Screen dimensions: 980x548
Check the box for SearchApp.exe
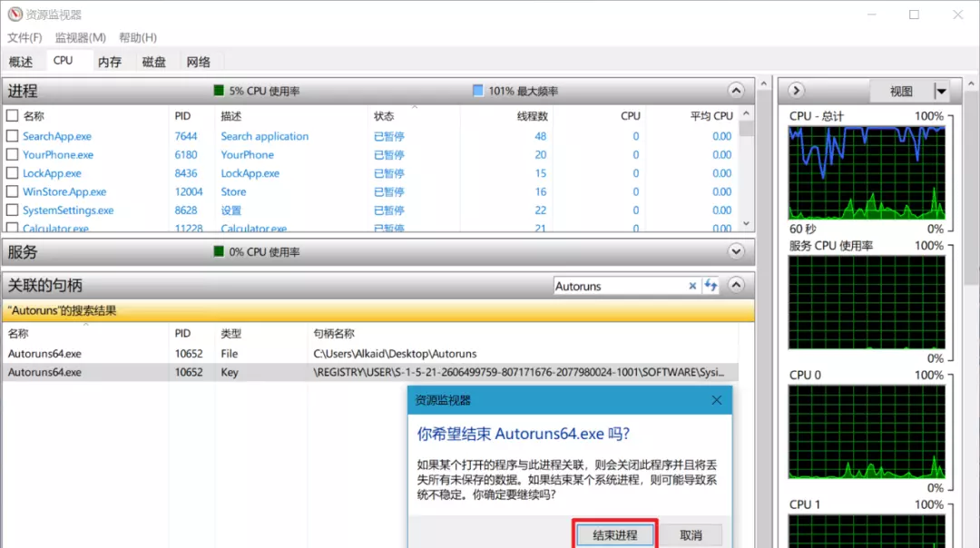click(12, 135)
